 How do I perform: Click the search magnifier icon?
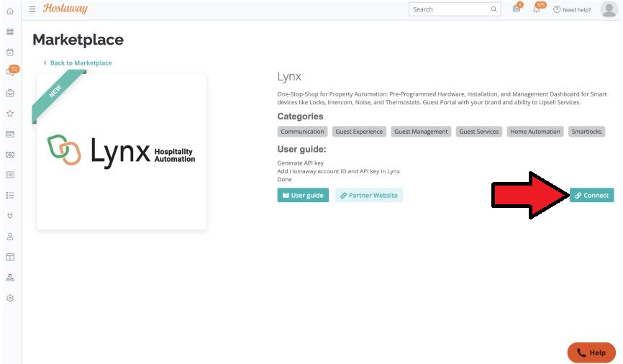(494, 9)
